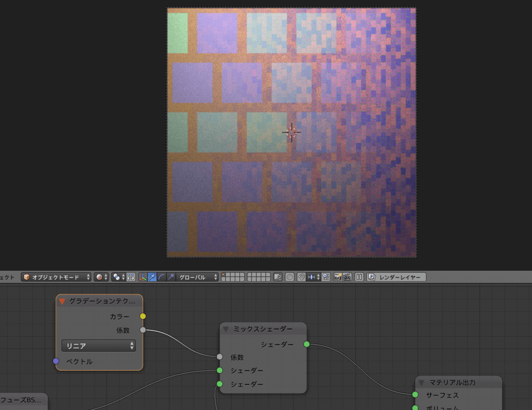Select the translate manipulator arrow

click(152, 277)
